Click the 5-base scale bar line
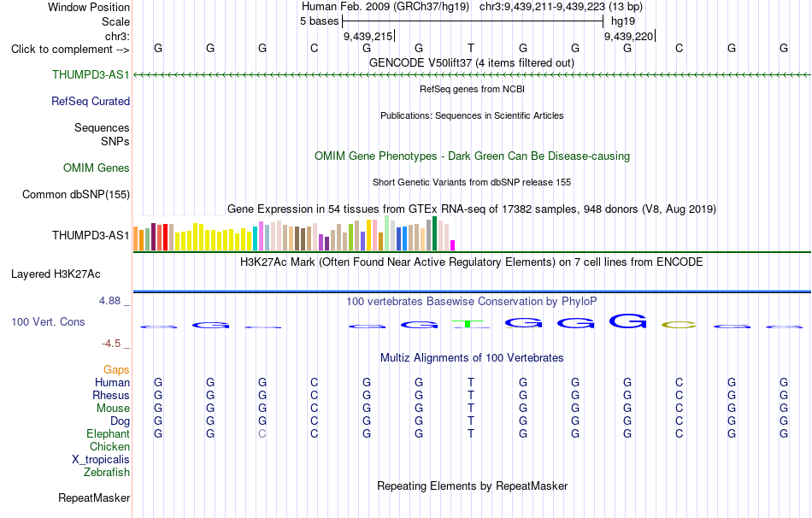The height and width of the screenshot is (518, 812). [x=473, y=21]
